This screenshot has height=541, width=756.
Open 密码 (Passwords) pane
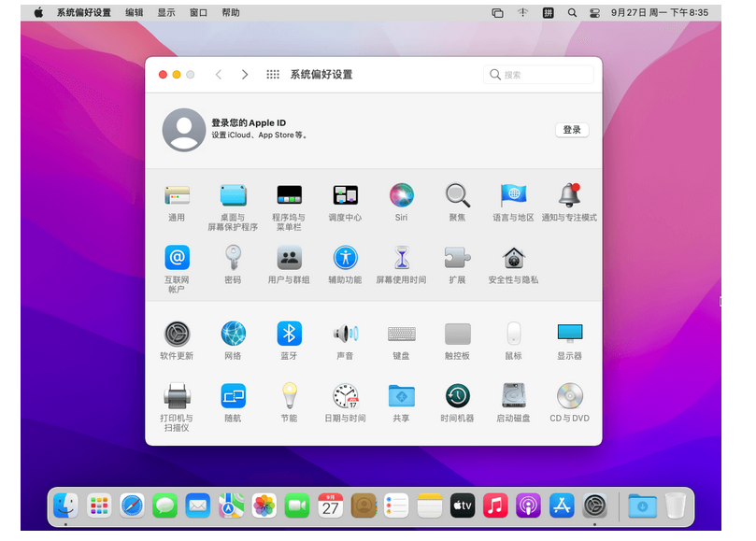(x=234, y=258)
